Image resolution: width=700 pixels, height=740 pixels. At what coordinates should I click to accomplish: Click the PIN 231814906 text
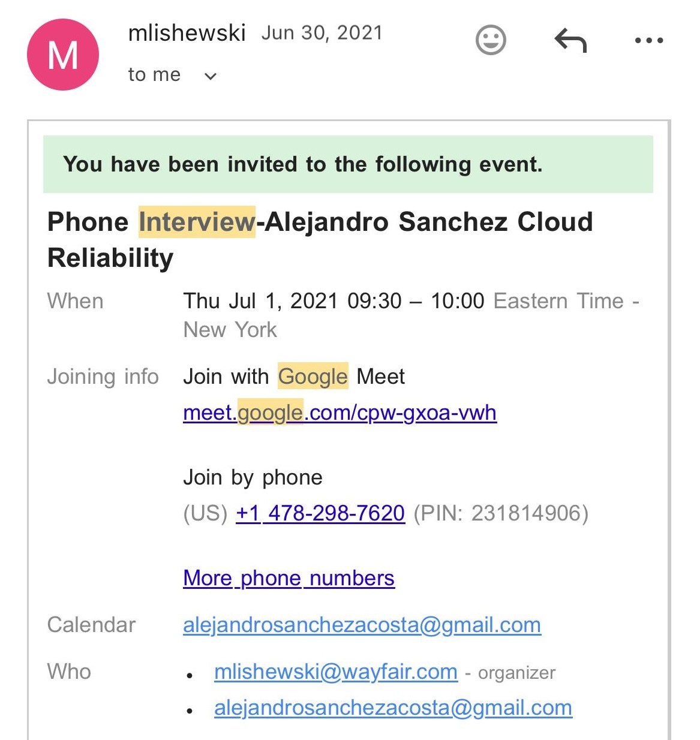501,513
